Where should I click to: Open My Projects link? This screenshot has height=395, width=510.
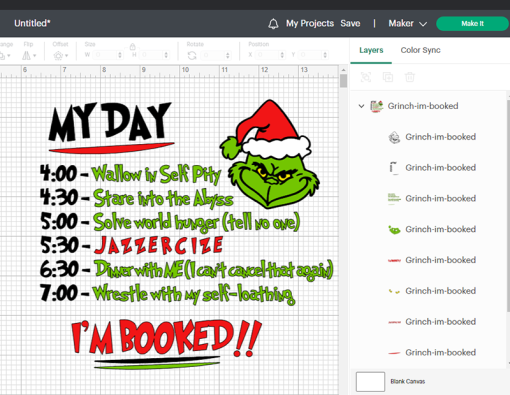pos(310,23)
